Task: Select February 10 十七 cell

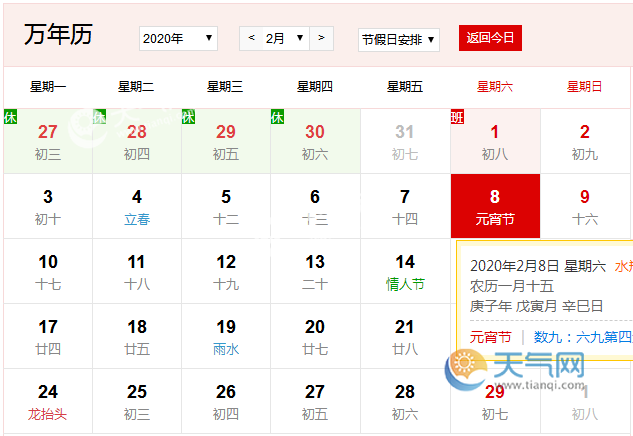Action: (x=48, y=271)
